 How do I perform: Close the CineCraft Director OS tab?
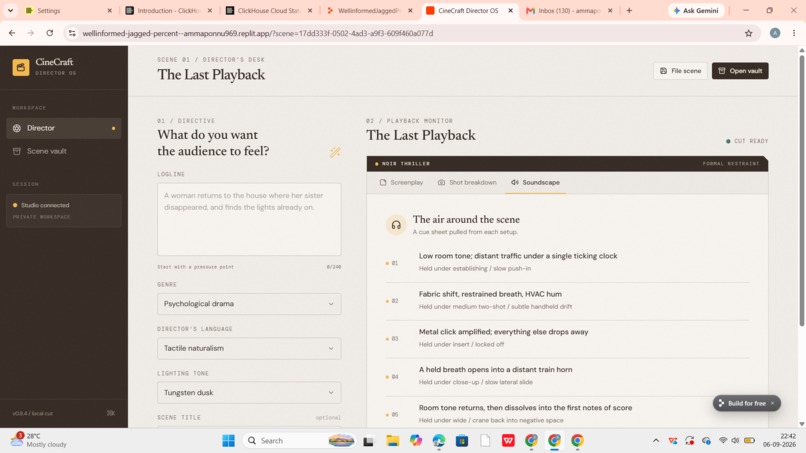coord(510,10)
